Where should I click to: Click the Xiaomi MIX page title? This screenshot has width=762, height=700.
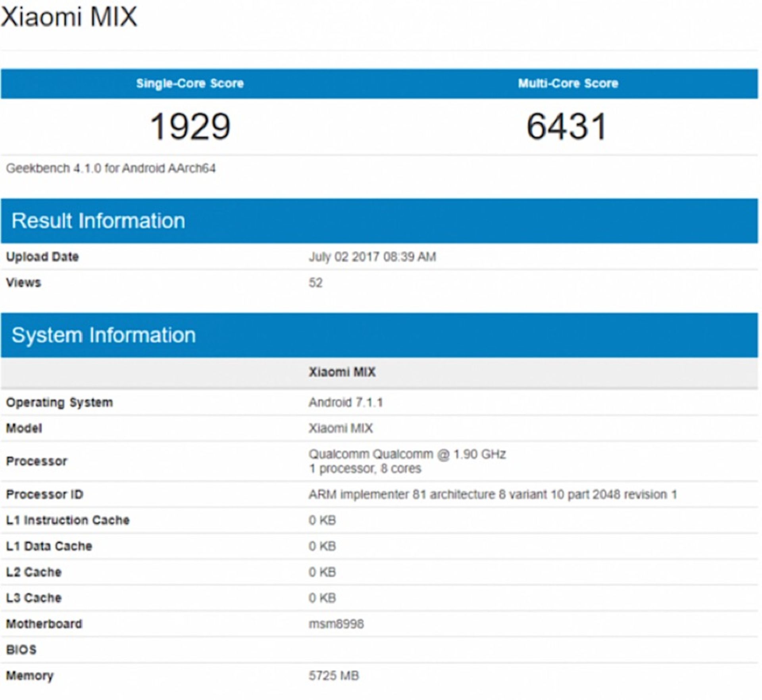tap(69, 17)
